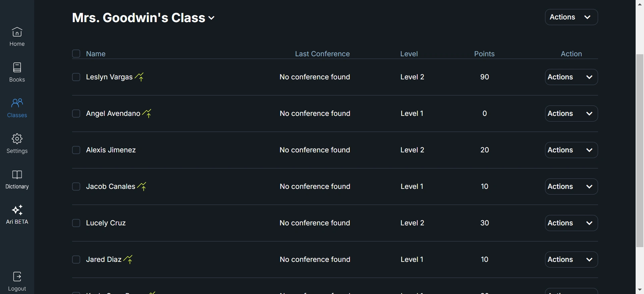
Task: Click the Last Conference column header
Action: click(x=322, y=54)
